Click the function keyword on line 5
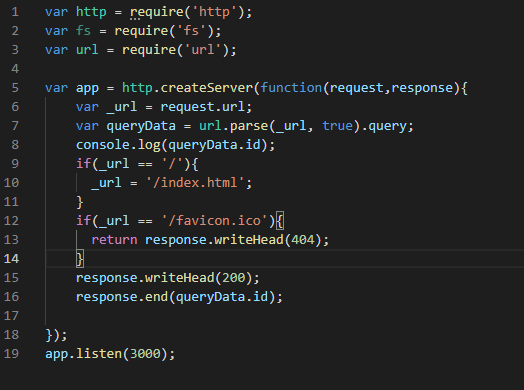Screen dimensions: 524x390 click(291, 88)
